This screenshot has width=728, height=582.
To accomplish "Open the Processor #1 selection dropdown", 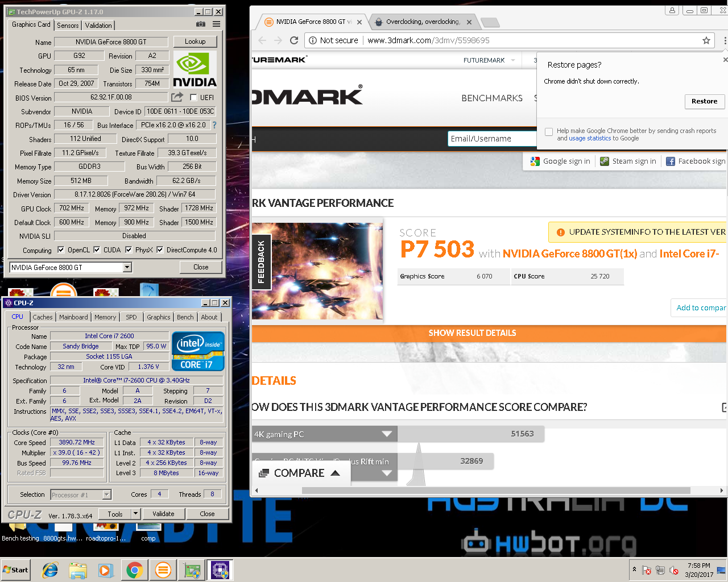I will coord(106,495).
